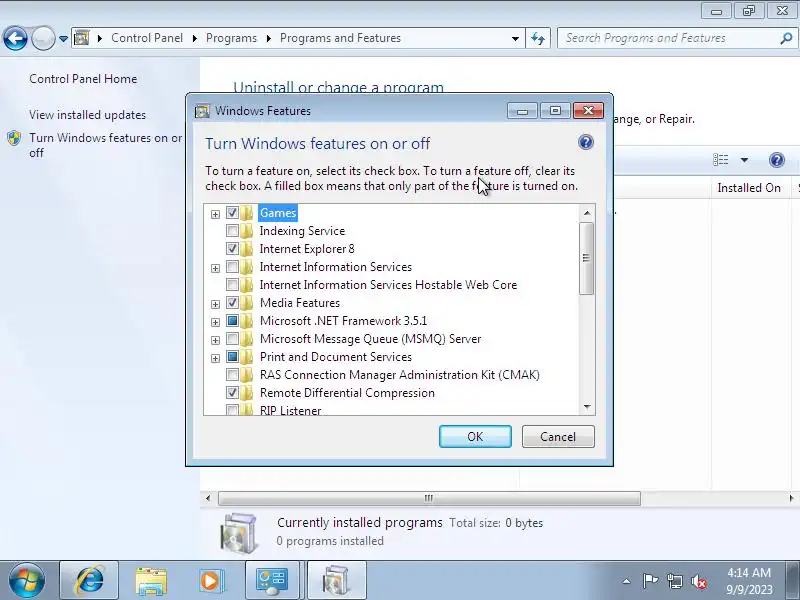Click the Installed On column header
This screenshot has width=800, height=600.
(x=749, y=188)
